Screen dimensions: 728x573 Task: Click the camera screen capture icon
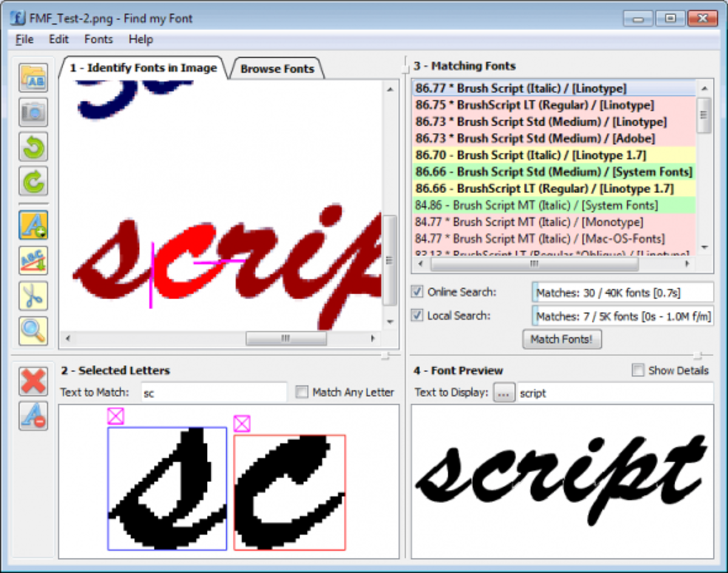click(33, 112)
